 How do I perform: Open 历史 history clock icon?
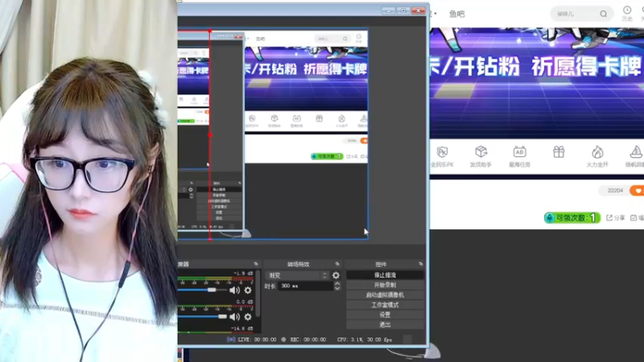(627, 13)
